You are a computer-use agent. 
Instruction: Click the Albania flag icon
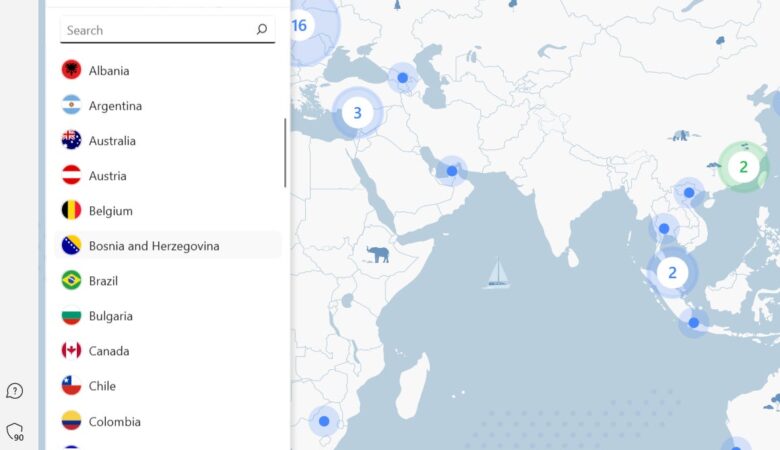(71, 70)
